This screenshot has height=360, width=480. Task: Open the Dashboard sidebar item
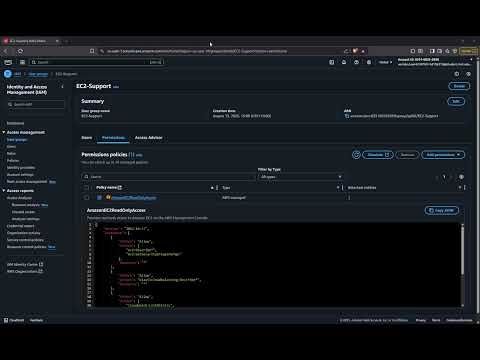pos(15,123)
